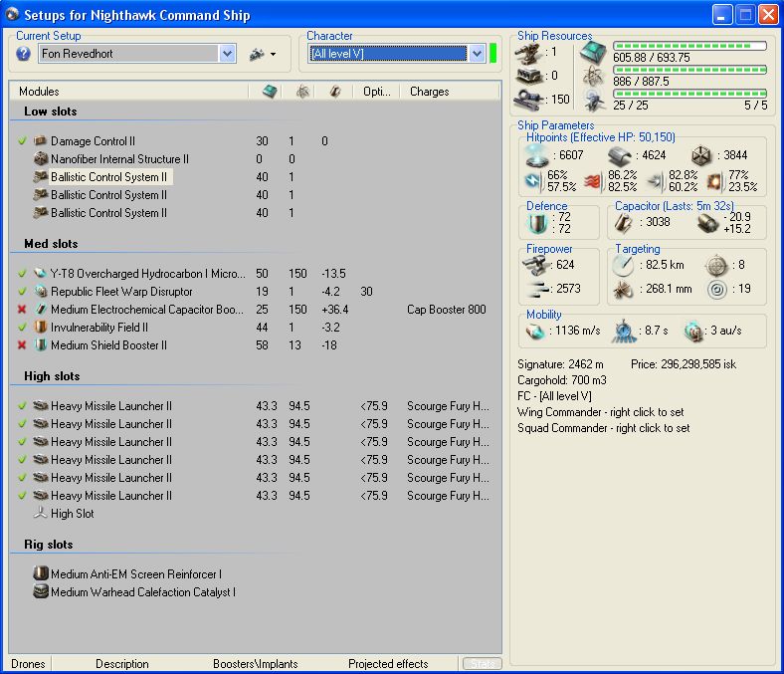Click the Stats button
Image resolution: width=784 pixels, height=674 pixels.
click(482, 663)
